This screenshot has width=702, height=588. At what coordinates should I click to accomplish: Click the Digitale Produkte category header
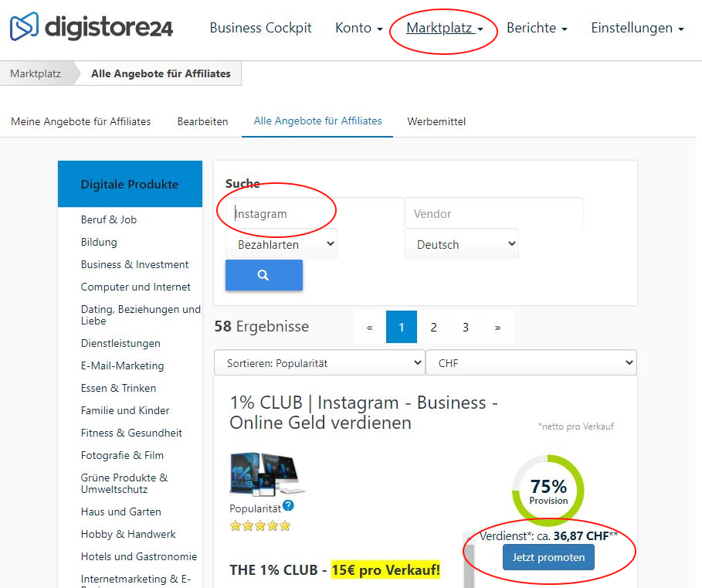pyautogui.click(x=130, y=184)
